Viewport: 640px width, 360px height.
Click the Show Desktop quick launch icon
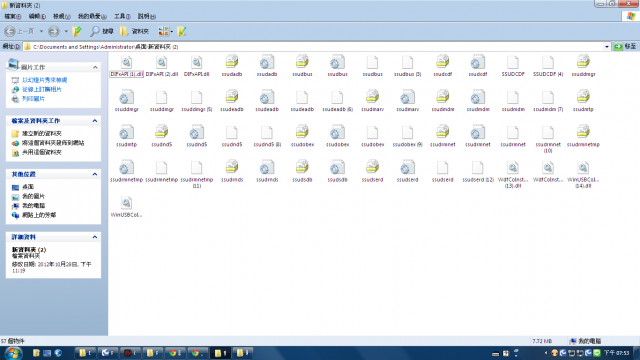point(47,353)
